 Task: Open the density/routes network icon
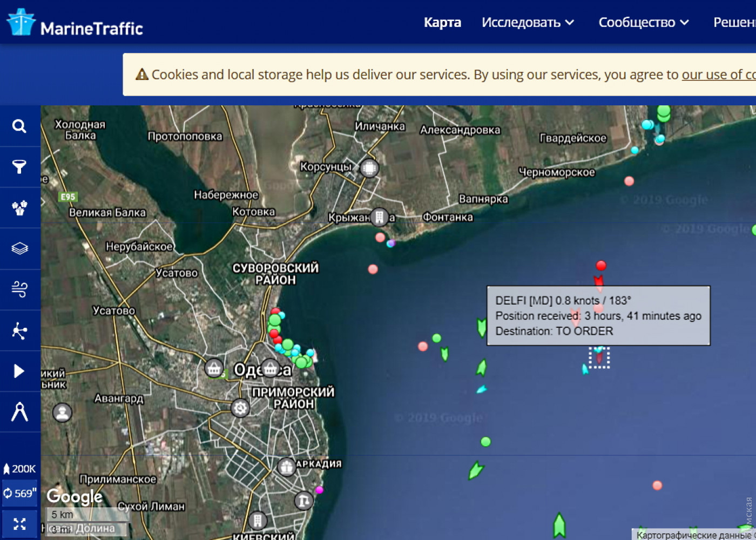[19, 330]
